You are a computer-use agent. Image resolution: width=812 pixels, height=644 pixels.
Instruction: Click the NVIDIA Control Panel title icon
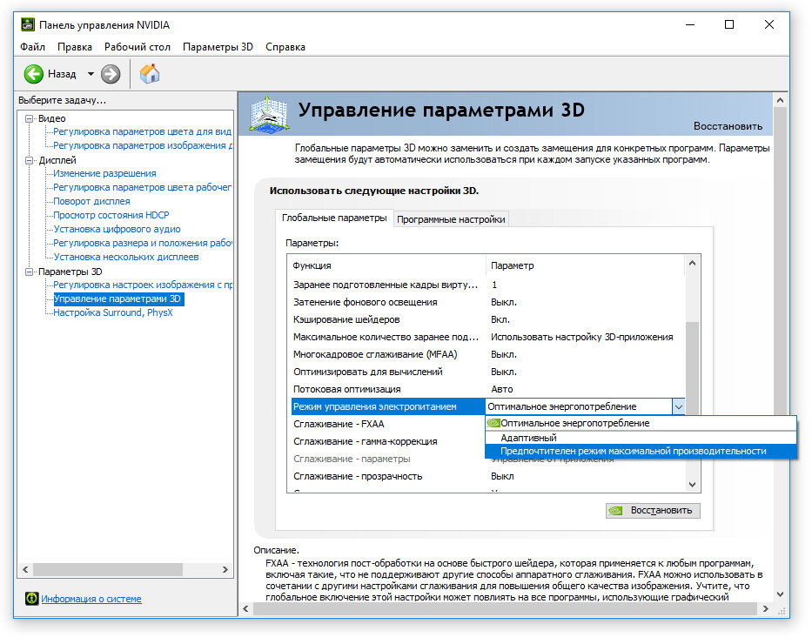(x=28, y=24)
